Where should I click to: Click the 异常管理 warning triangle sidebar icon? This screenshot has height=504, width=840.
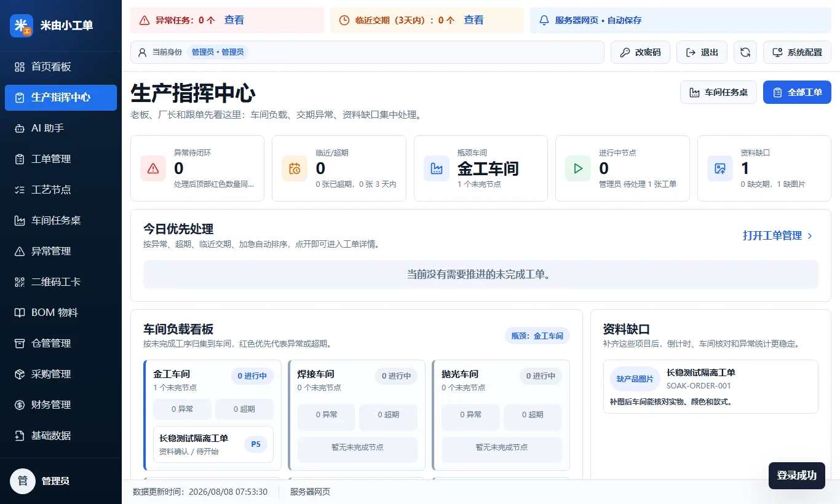(x=20, y=251)
